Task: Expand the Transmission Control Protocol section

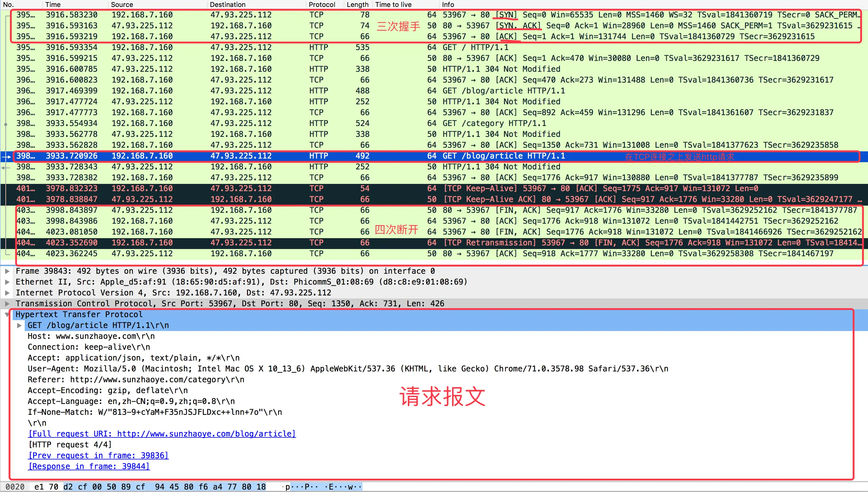Action: (8, 304)
